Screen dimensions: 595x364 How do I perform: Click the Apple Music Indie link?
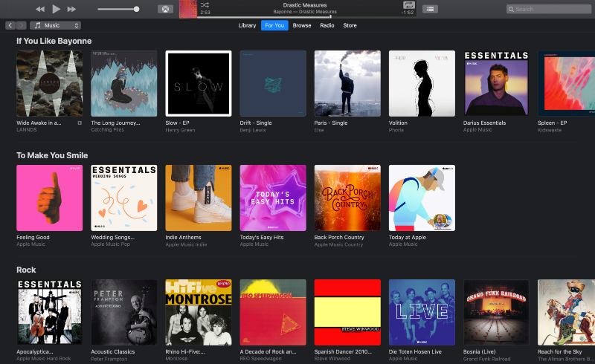tap(186, 244)
